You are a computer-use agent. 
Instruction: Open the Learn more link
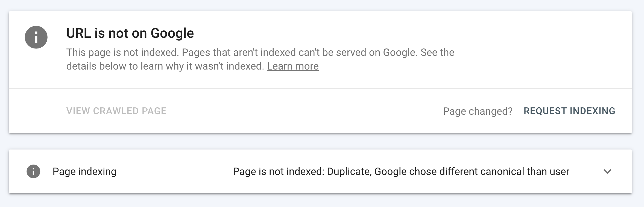(x=293, y=66)
